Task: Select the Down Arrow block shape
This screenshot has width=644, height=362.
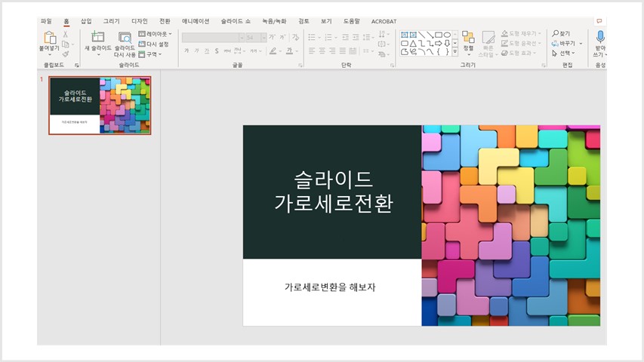Action: (x=447, y=43)
